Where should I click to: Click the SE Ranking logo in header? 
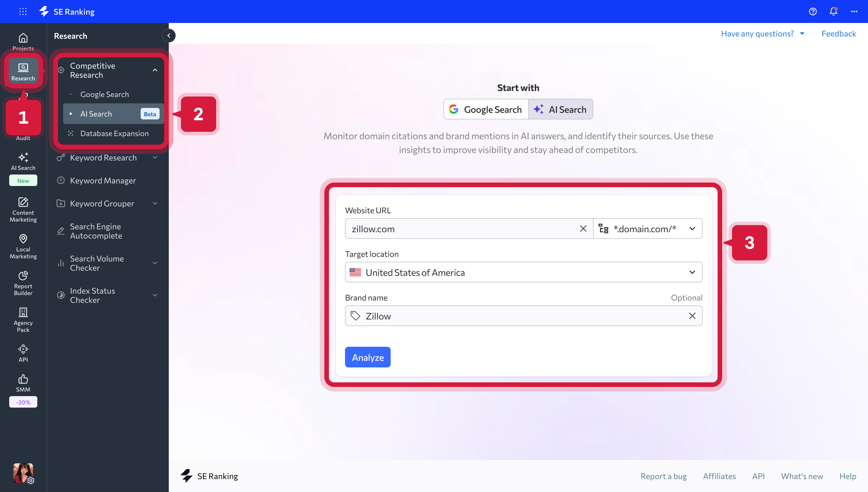coord(67,11)
